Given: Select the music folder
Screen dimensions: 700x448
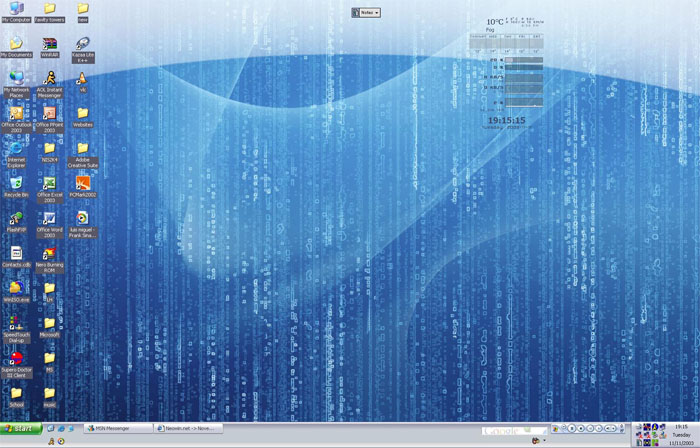Looking at the screenshot, I should (50, 397).
